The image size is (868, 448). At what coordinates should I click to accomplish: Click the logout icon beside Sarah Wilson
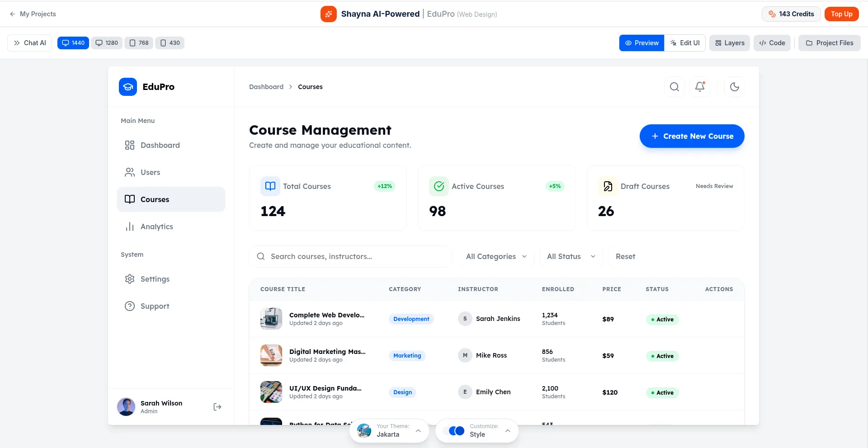tap(217, 407)
